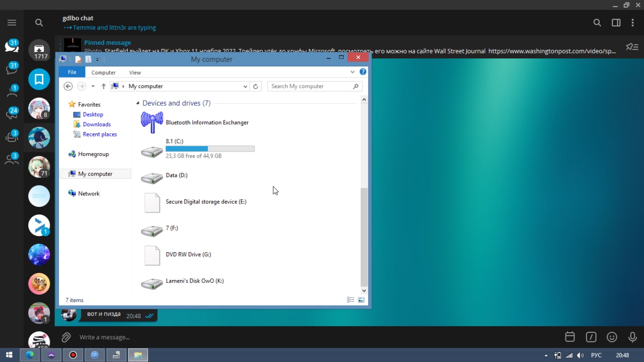Image resolution: width=644 pixels, height=362 pixels.
Task: Open the Windows Start button
Action: tap(9, 355)
